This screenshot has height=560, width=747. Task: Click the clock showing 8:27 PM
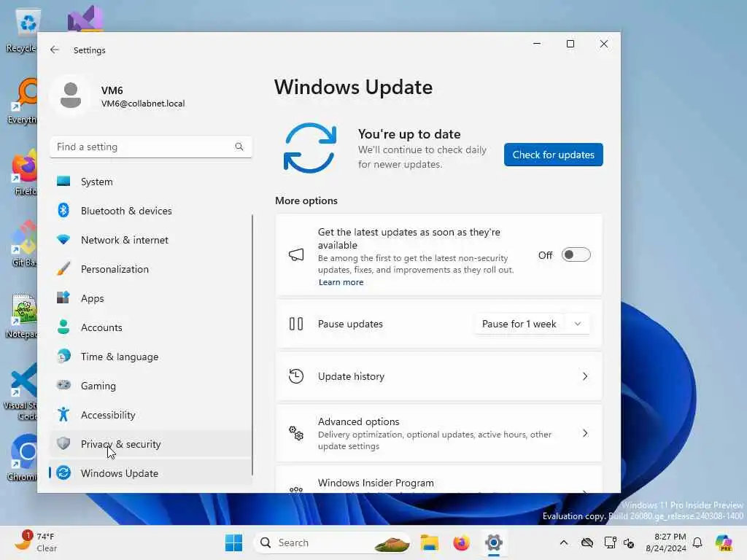(666, 542)
